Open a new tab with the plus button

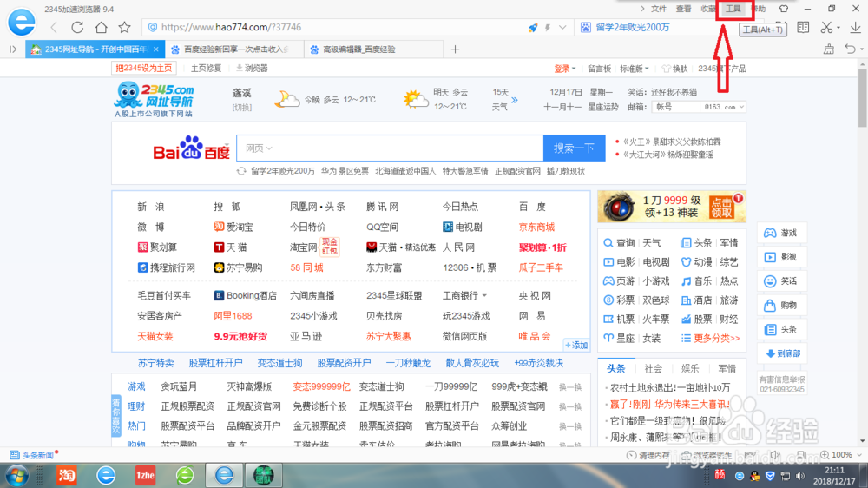[x=455, y=49]
